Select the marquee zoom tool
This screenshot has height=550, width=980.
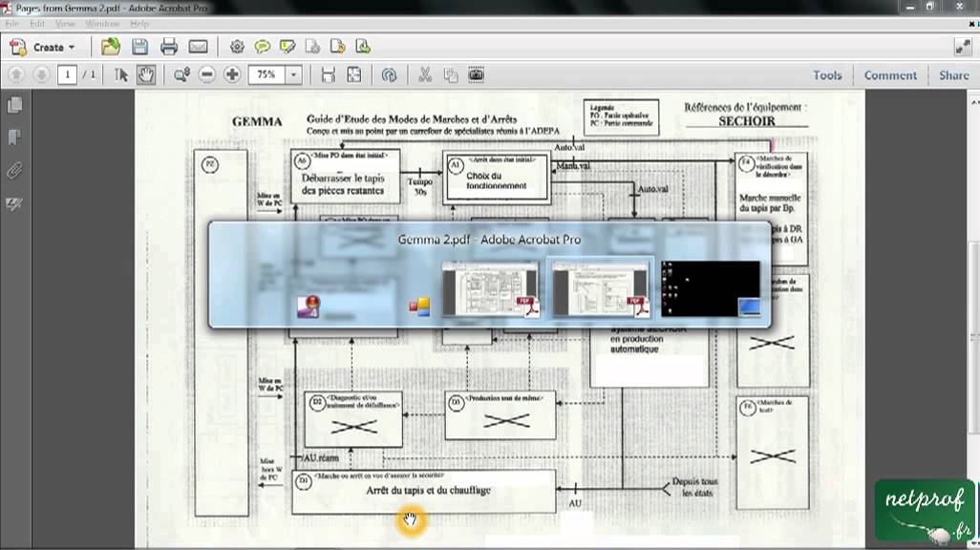coord(181,75)
